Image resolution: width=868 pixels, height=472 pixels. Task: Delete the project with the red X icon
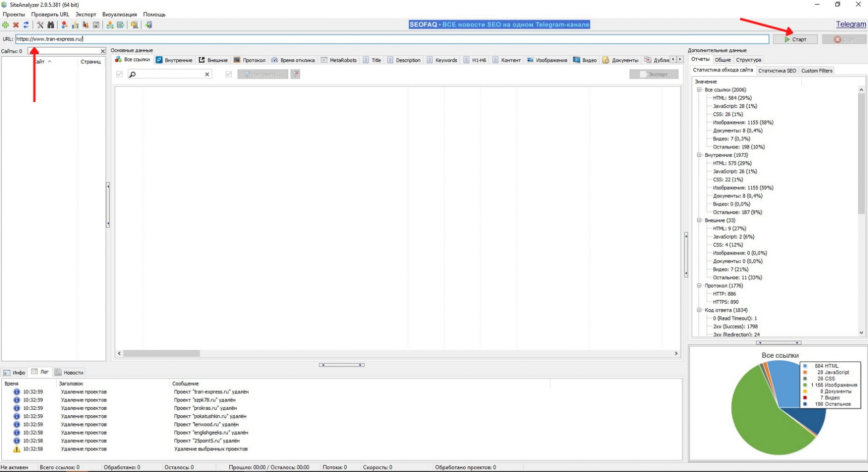click(16, 25)
